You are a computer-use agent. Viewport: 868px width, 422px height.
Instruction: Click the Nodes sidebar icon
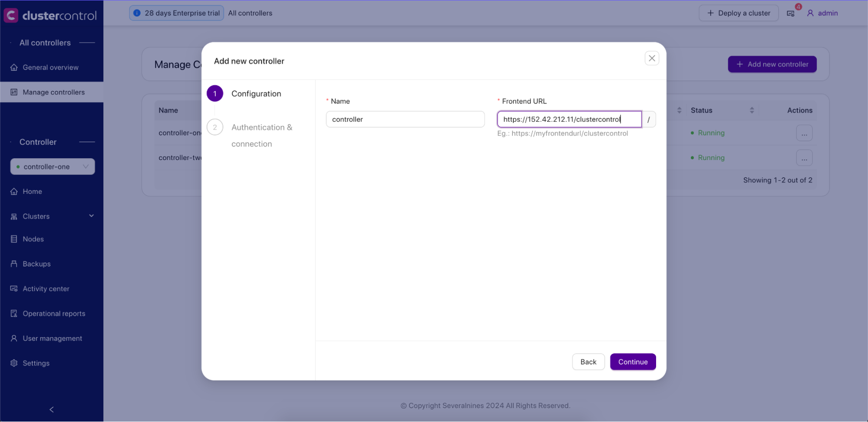point(14,239)
